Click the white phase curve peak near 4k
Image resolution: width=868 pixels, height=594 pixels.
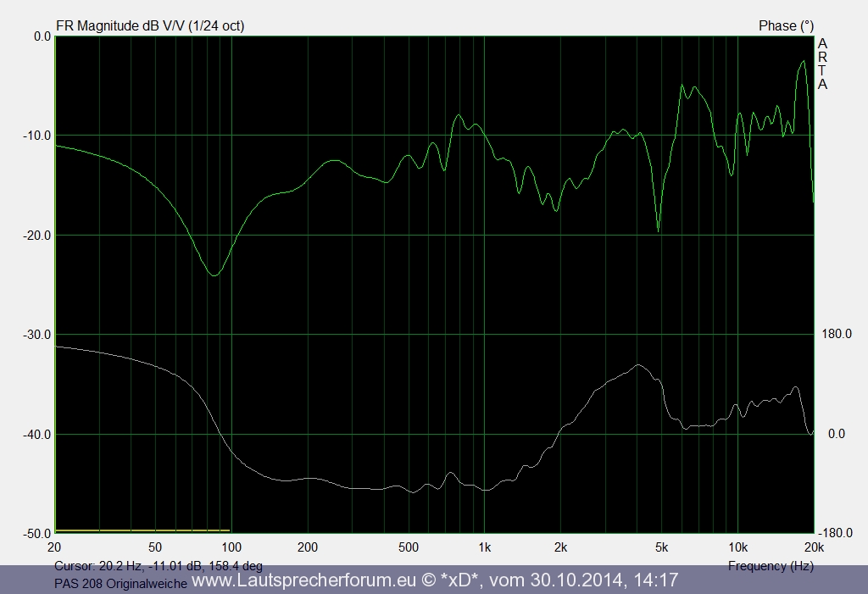click(638, 365)
